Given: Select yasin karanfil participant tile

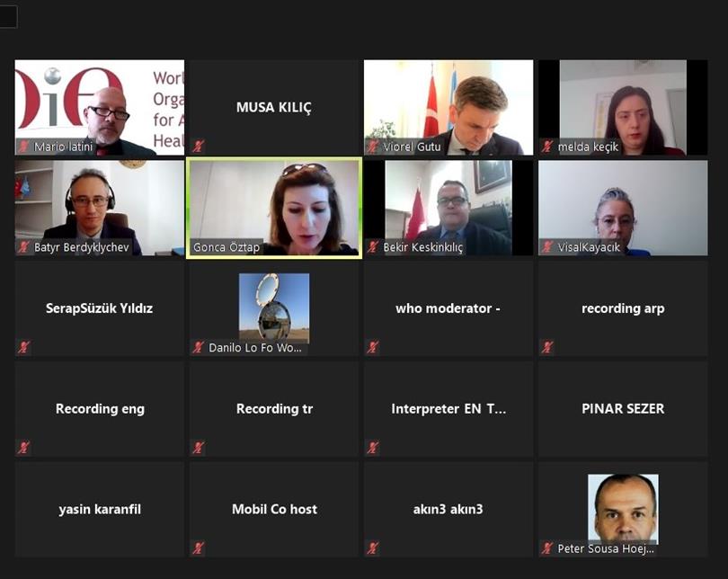Looking at the screenshot, I should click(x=100, y=510).
